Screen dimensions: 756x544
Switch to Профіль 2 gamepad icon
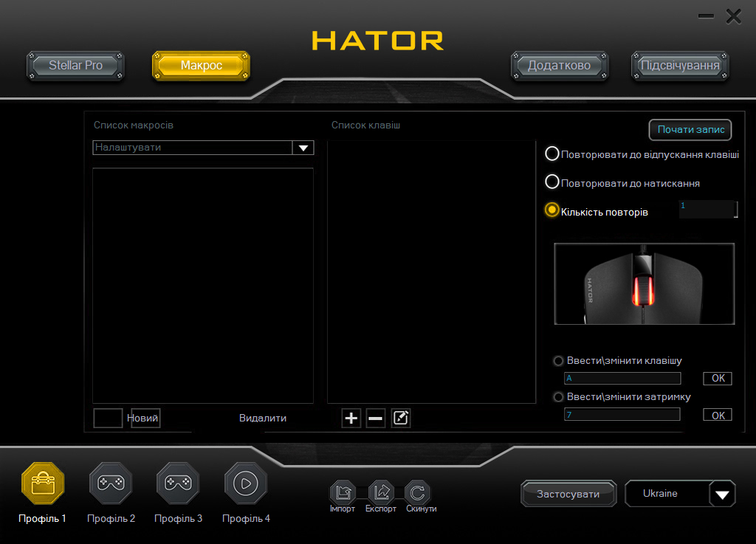coord(111,483)
